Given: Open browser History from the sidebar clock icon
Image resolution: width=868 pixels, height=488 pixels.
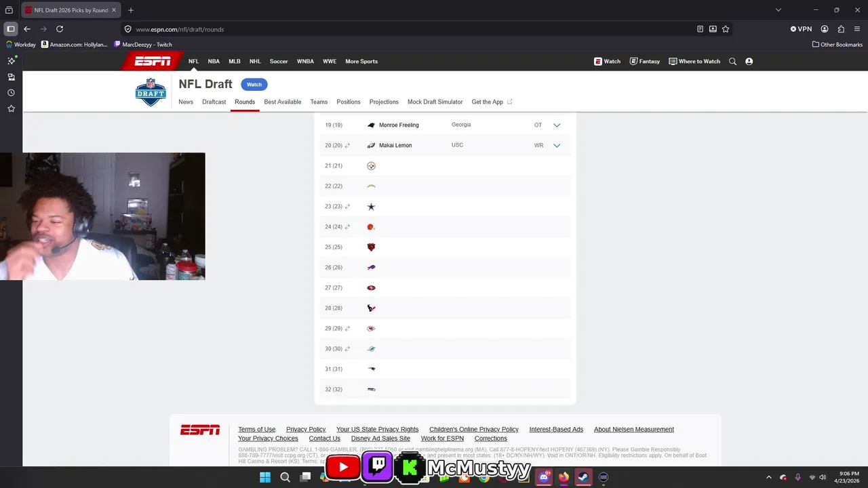Looking at the screenshot, I should [x=11, y=93].
